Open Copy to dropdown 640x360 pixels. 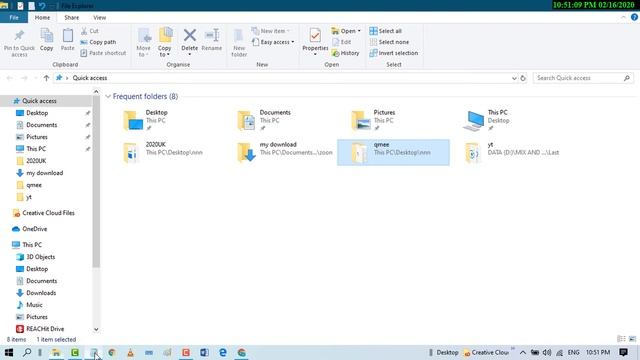coord(164,42)
